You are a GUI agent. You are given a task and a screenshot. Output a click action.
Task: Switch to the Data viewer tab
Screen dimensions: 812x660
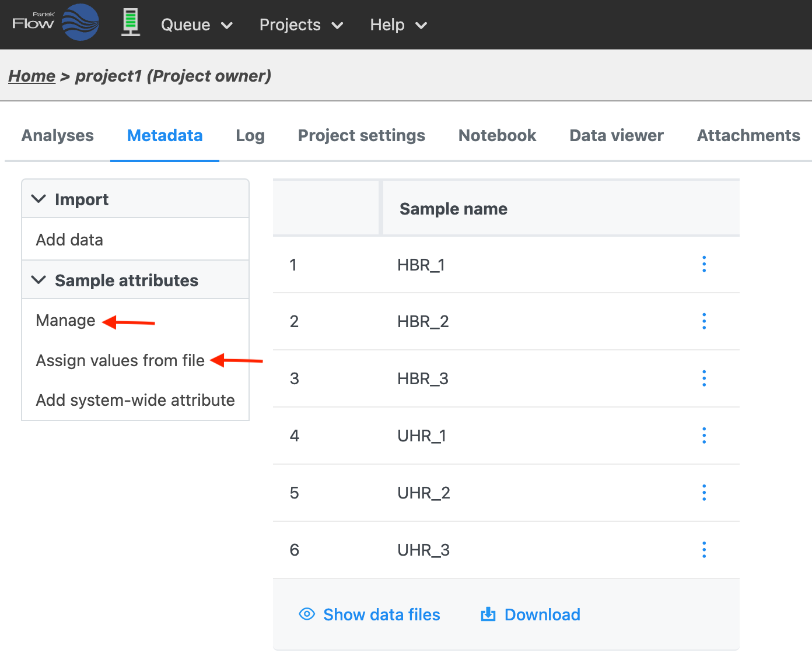click(x=616, y=135)
